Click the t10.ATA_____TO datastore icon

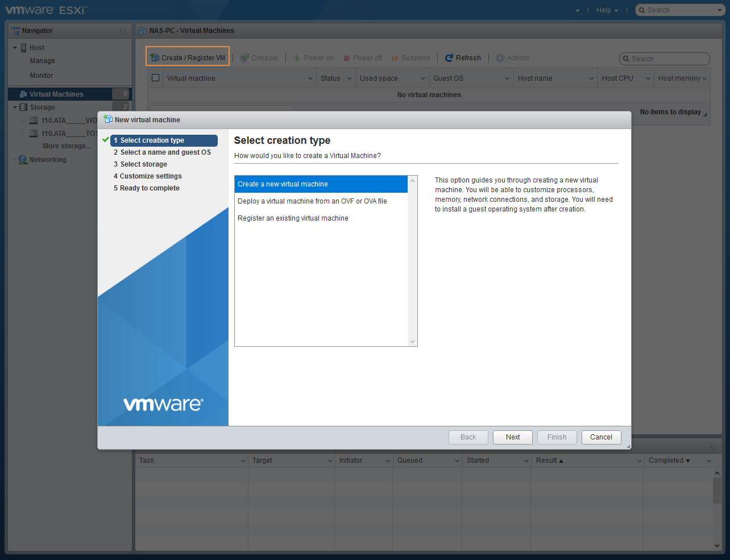click(x=34, y=134)
